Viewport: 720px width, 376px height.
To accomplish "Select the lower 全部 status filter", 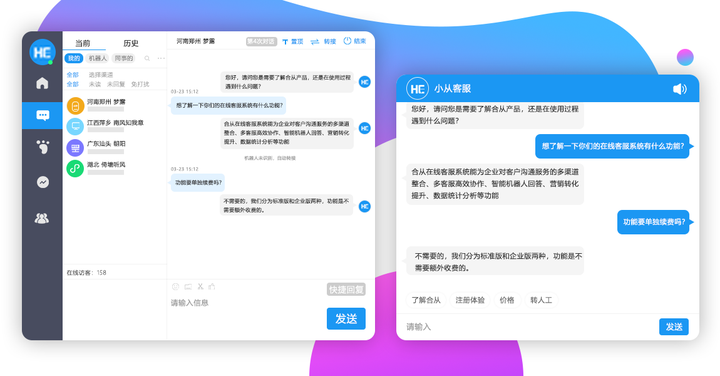I will coord(73,84).
